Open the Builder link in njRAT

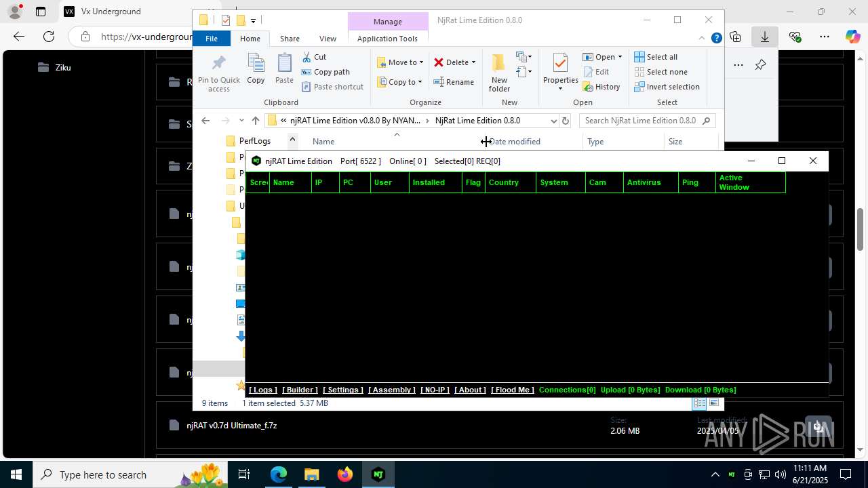[300, 390]
